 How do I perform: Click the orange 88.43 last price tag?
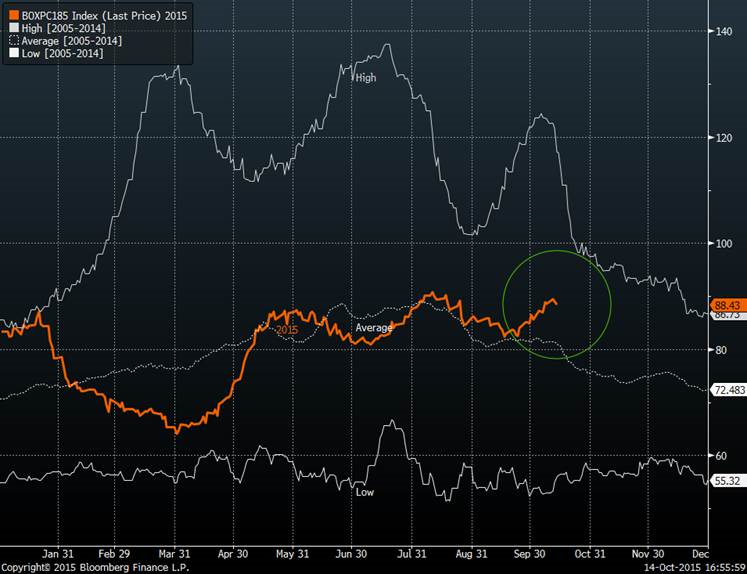[726, 304]
